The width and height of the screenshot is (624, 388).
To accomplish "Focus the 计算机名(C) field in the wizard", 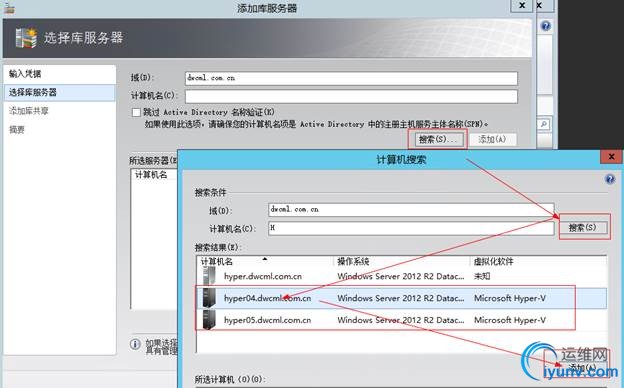I will pos(351,96).
